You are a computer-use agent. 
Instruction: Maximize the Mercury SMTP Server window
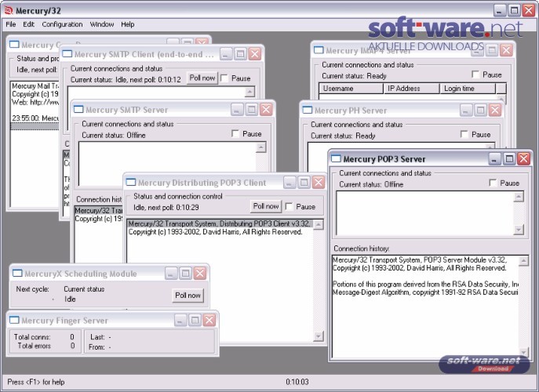pyautogui.click(x=251, y=110)
